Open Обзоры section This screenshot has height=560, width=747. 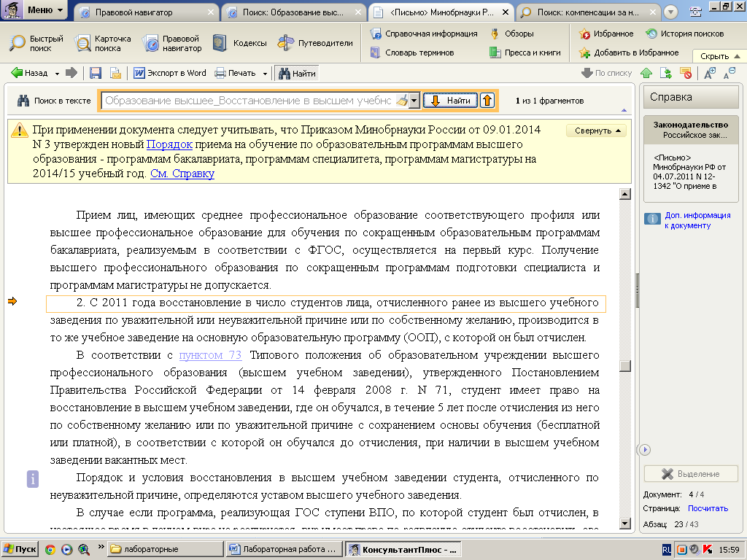coord(512,34)
